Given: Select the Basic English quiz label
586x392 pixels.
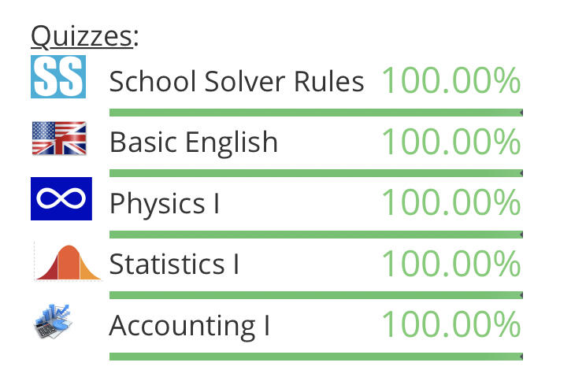Looking at the screenshot, I should (x=194, y=142).
